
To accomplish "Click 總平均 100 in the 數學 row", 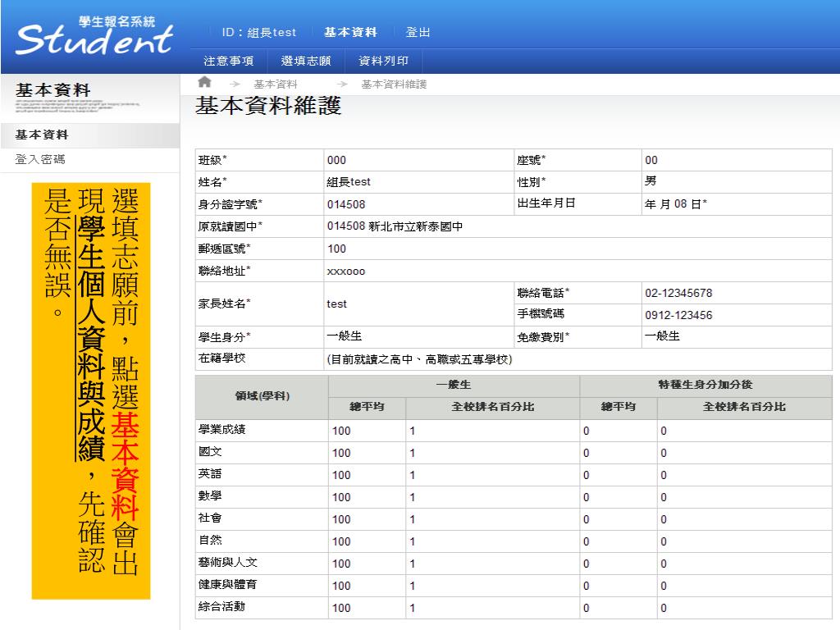I will [341, 498].
